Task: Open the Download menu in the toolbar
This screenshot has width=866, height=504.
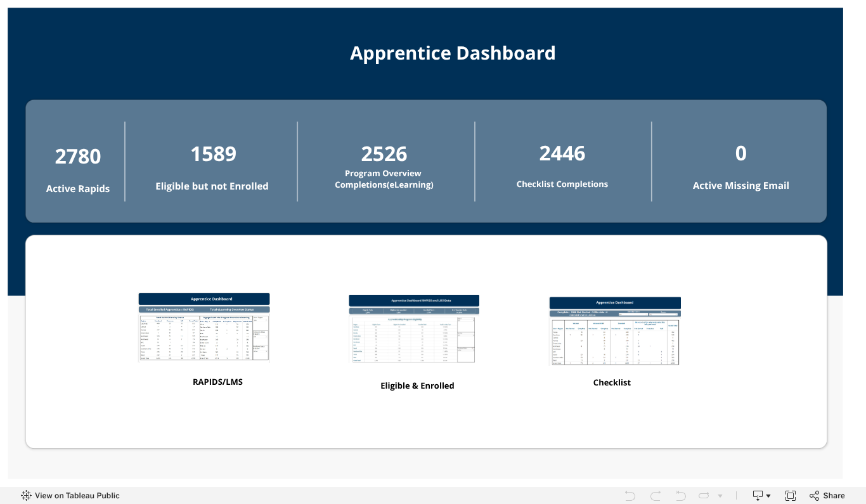Action: click(x=761, y=496)
